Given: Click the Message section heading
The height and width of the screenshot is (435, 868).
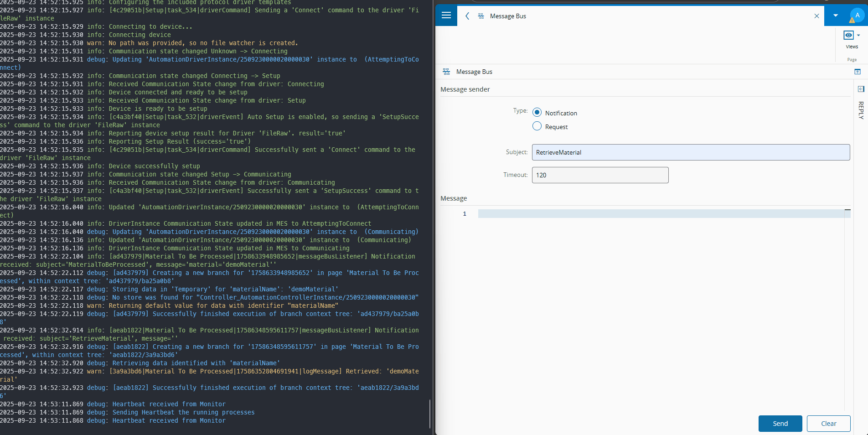Looking at the screenshot, I should pyautogui.click(x=454, y=198).
